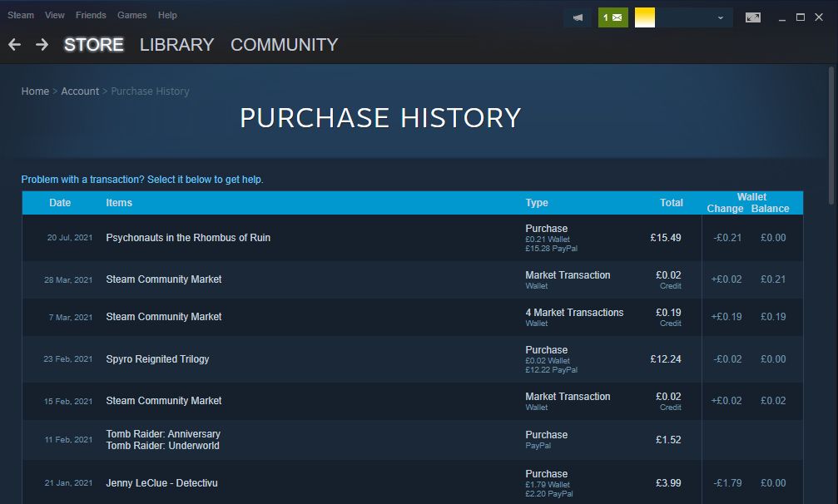
Task: Open the Steam menu
Action: [x=20, y=15]
